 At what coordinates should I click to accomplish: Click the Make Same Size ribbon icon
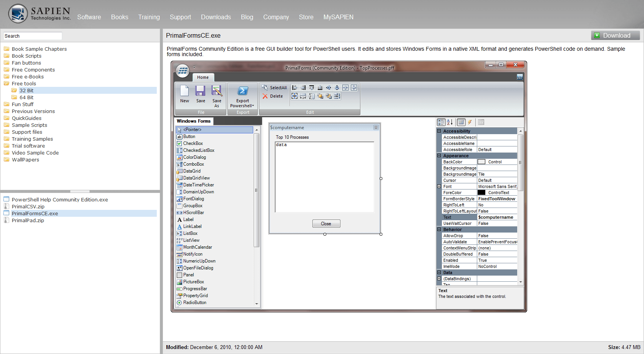tap(295, 96)
